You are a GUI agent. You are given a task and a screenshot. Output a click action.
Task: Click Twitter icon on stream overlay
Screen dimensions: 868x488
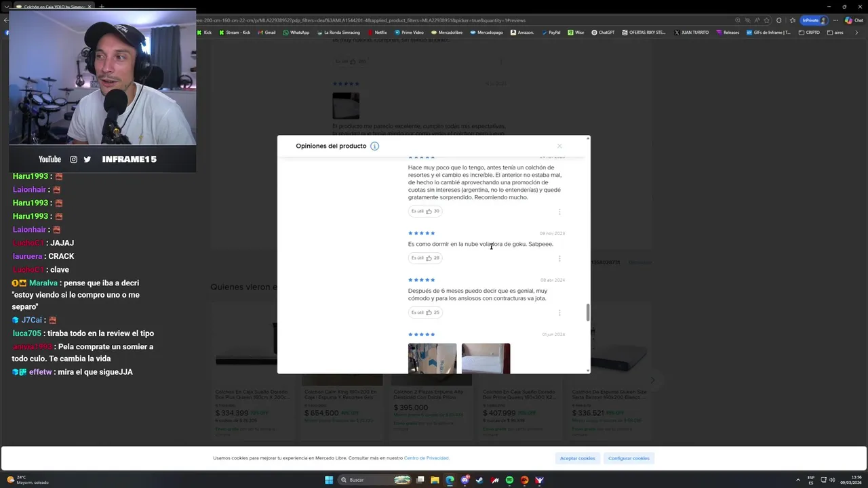click(87, 159)
